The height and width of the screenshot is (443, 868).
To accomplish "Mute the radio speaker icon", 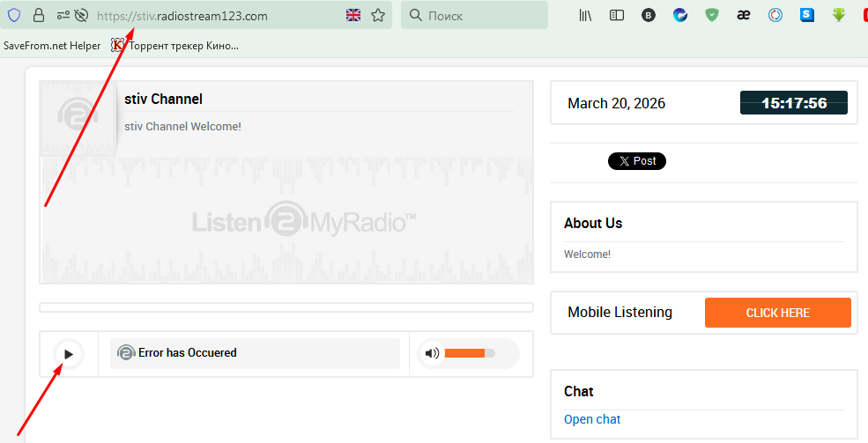I will tap(432, 353).
